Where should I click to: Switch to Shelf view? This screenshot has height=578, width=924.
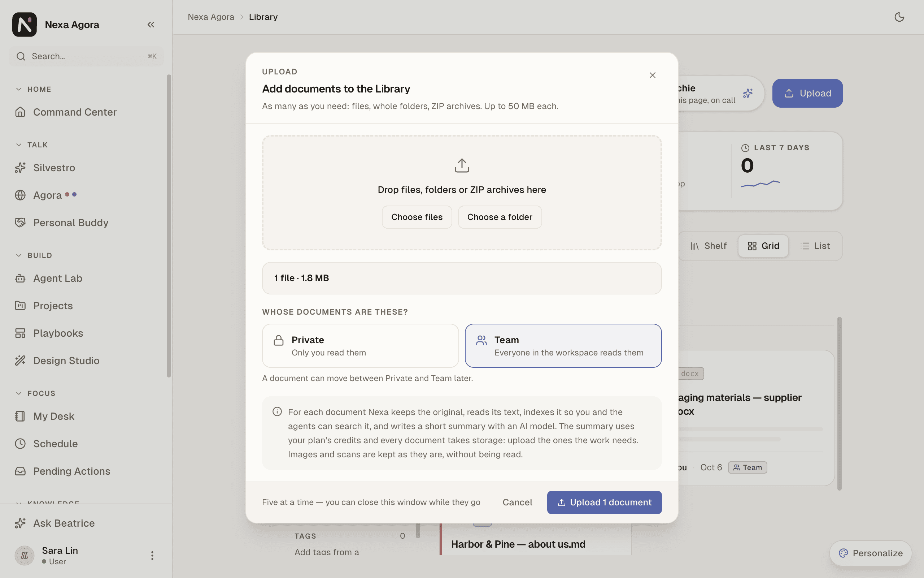708,246
